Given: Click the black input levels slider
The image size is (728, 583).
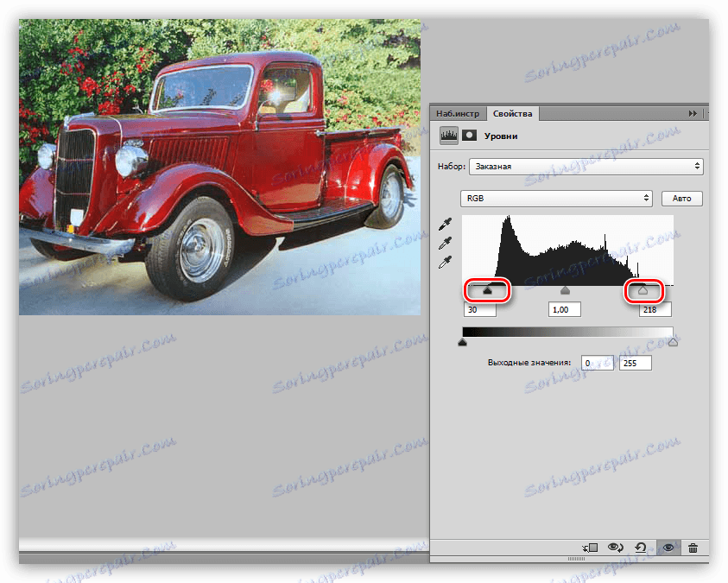Looking at the screenshot, I should tap(487, 290).
